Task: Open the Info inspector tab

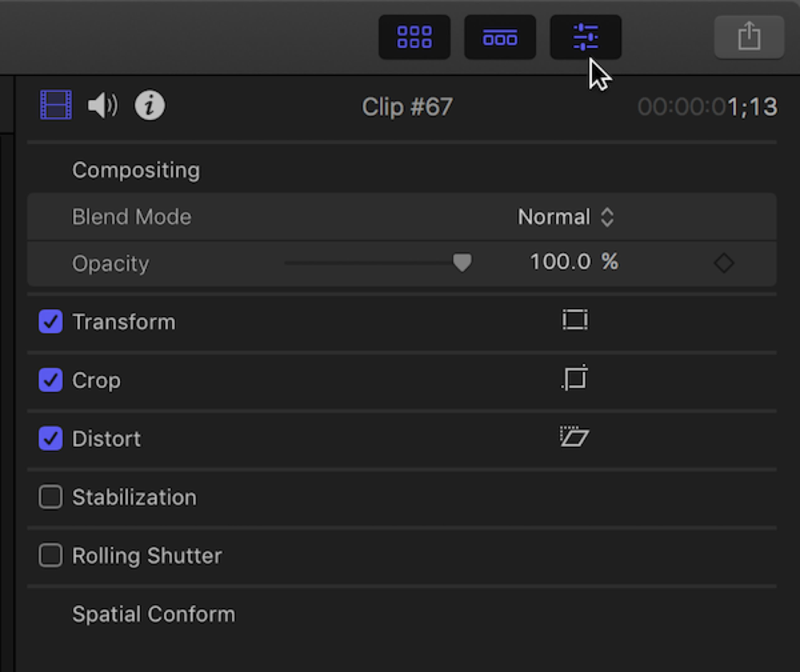Action: 150,105
